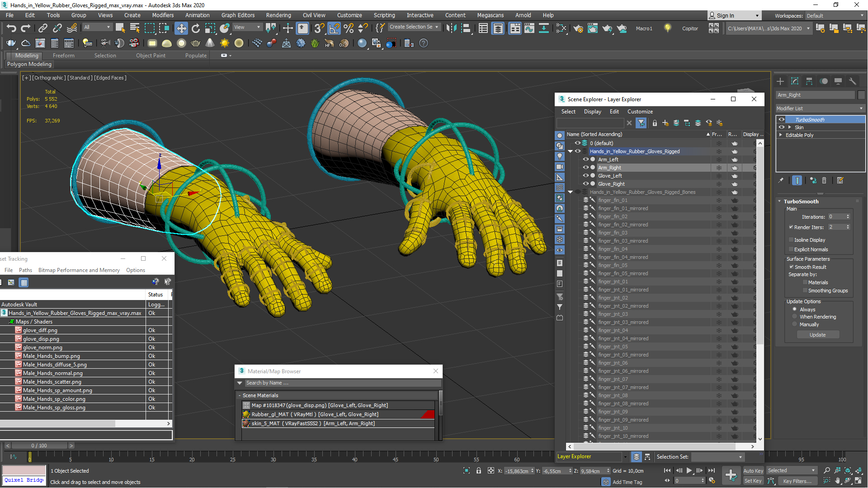868x488 pixels.
Task: Expand Hands_in_Yellow_Rubber_Gloves_Rigged tree
Action: (569, 151)
